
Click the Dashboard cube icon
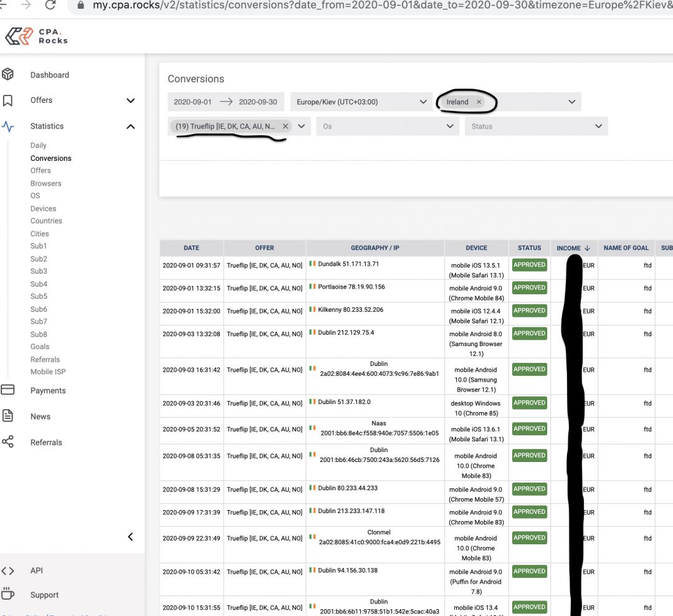[x=7, y=75]
